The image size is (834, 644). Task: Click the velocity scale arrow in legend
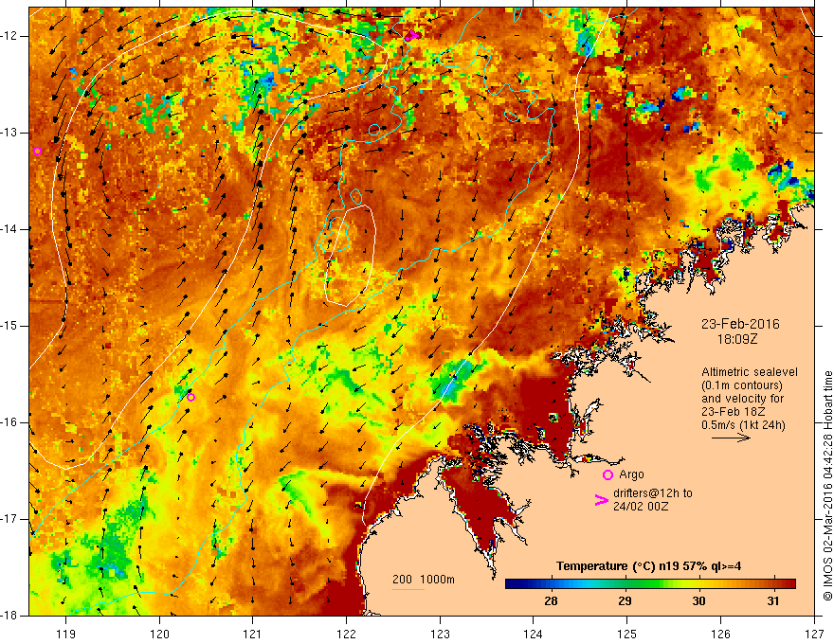731,438
